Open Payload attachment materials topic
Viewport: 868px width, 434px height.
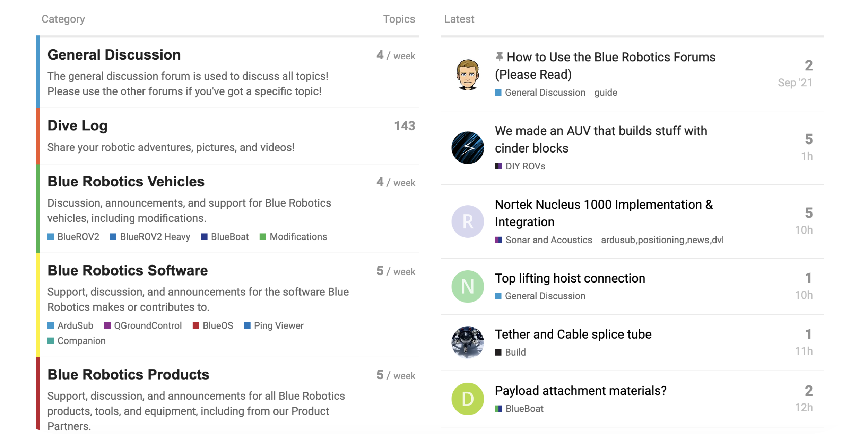click(581, 391)
